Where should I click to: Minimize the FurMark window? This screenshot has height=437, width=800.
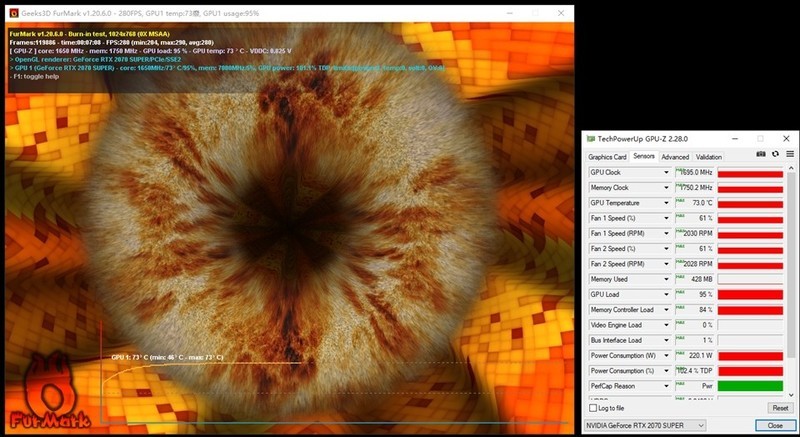(x=510, y=13)
